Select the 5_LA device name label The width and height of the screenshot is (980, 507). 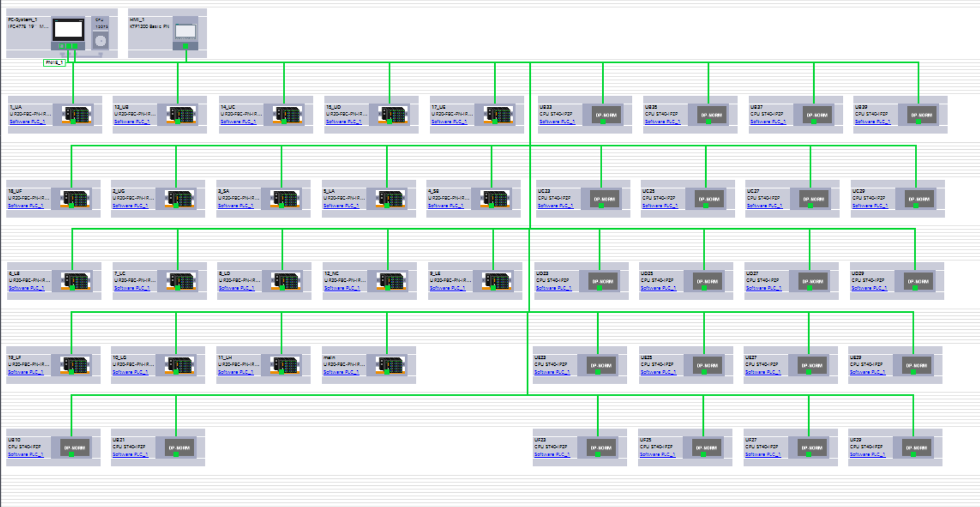(x=329, y=191)
